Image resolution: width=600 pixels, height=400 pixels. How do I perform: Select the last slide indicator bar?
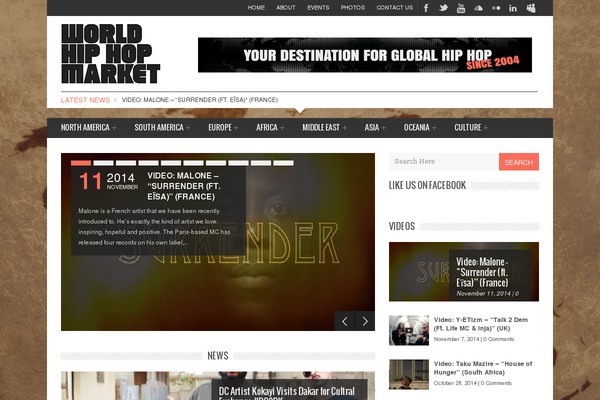click(x=284, y=163)
